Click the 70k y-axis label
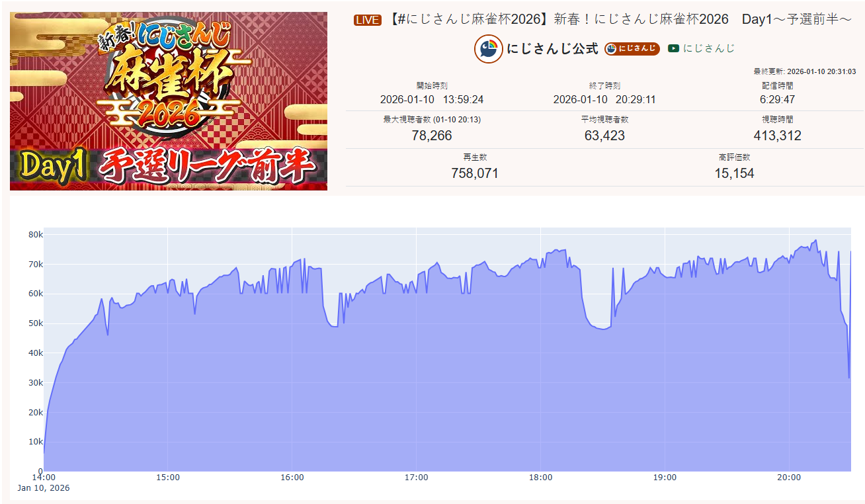The image size is (865, 504). 35,265
